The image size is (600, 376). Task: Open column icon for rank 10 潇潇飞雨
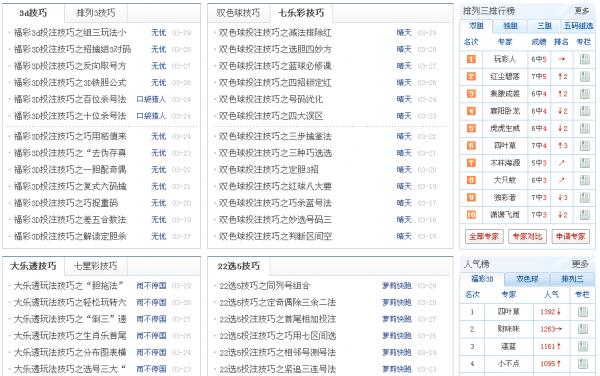pyautogui.click(x=584, y=215)
